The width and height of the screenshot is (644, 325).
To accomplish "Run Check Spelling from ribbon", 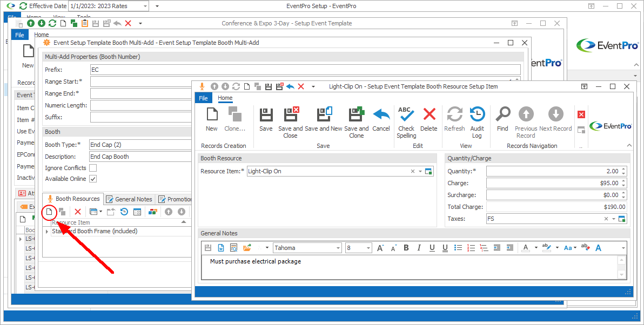I will (x=406, y=123).
